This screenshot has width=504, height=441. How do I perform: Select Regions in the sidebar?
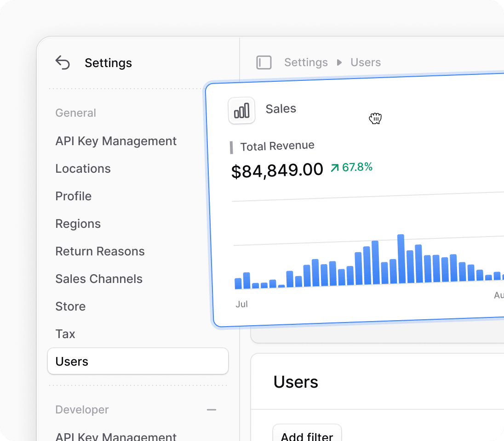click(78, 224)
